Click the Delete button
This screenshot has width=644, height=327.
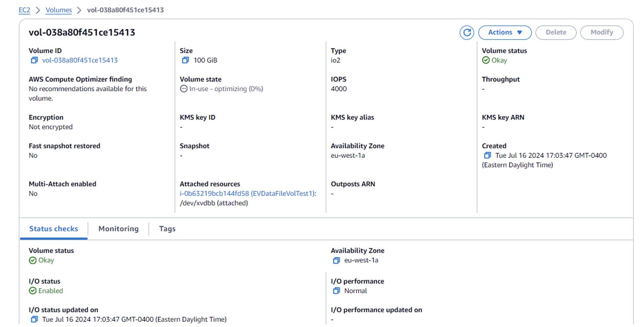(x=556, y=33)
